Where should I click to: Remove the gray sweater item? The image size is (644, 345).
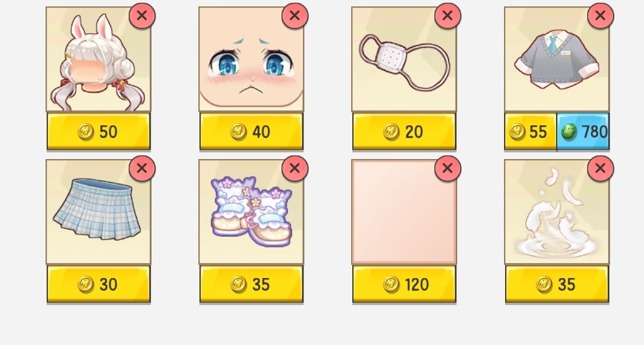[x=601, y=16]
